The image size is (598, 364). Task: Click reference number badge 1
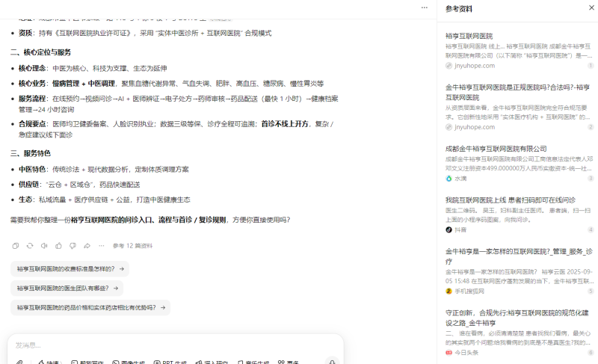[591, 66]
